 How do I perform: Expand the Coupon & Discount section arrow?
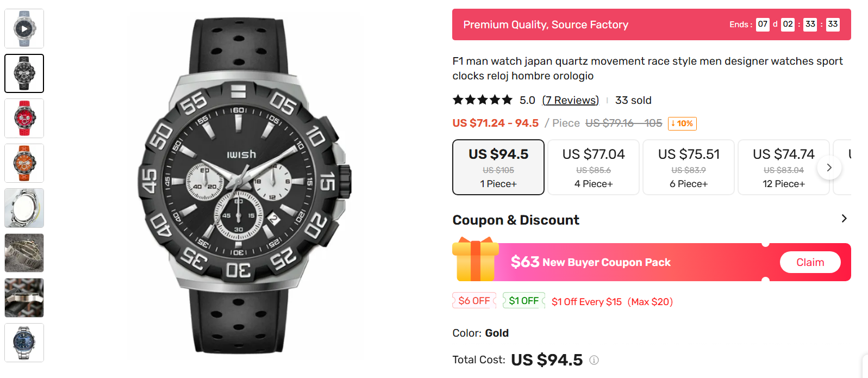click(844, 219)
